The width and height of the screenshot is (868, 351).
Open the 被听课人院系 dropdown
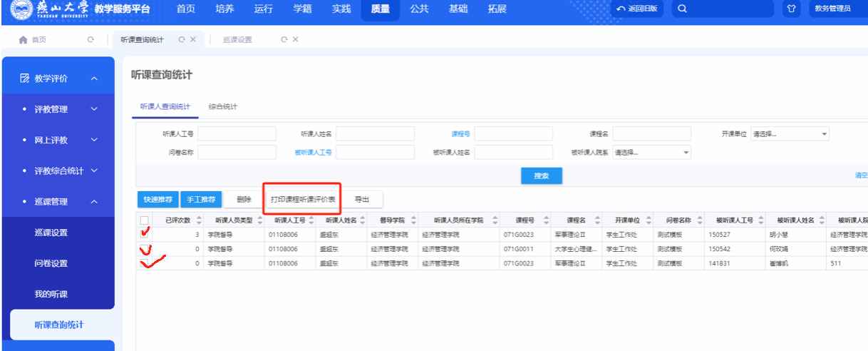click(652, 152)
